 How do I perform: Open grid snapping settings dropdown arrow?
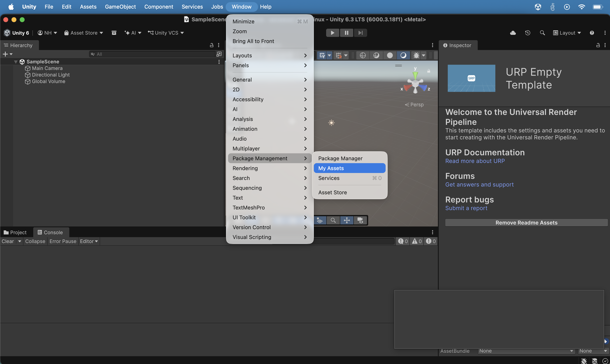click(346, 55)
